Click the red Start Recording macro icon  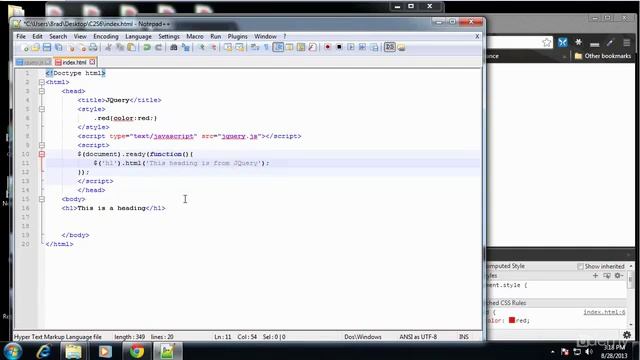click(x=327, y=47)
